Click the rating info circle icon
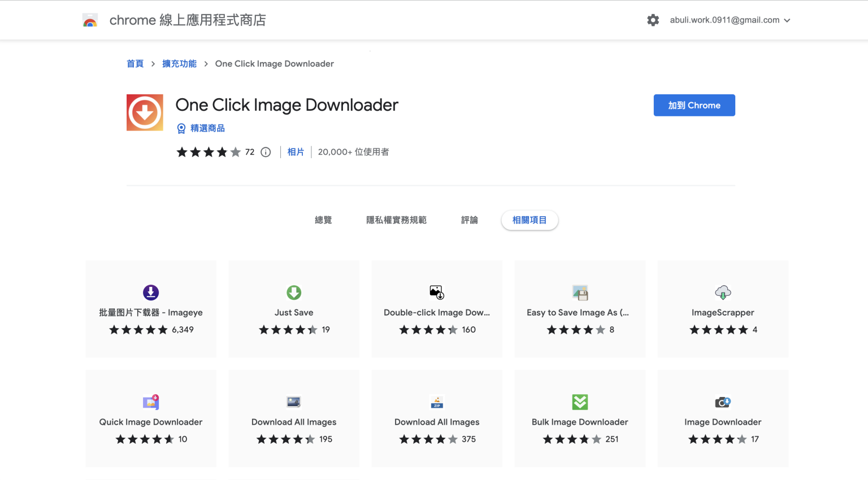Screen dimensions: 868x480 [266, 152]
